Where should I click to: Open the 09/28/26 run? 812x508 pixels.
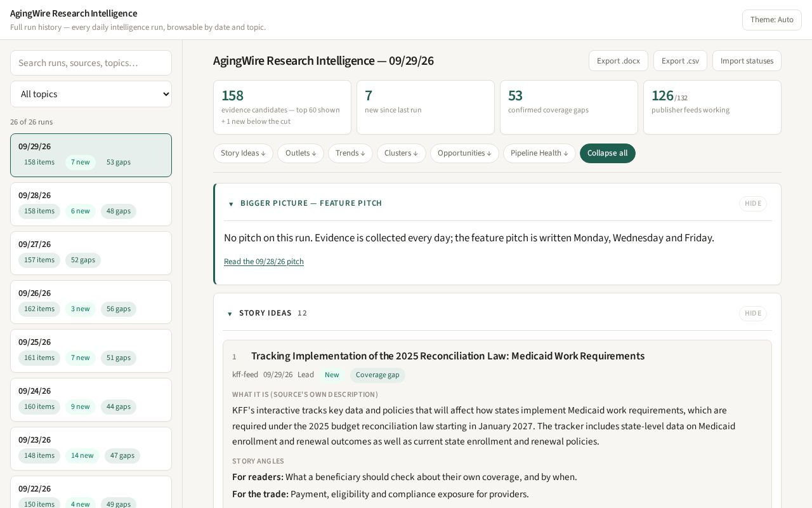pyautogui.click(x=91, y=204)
